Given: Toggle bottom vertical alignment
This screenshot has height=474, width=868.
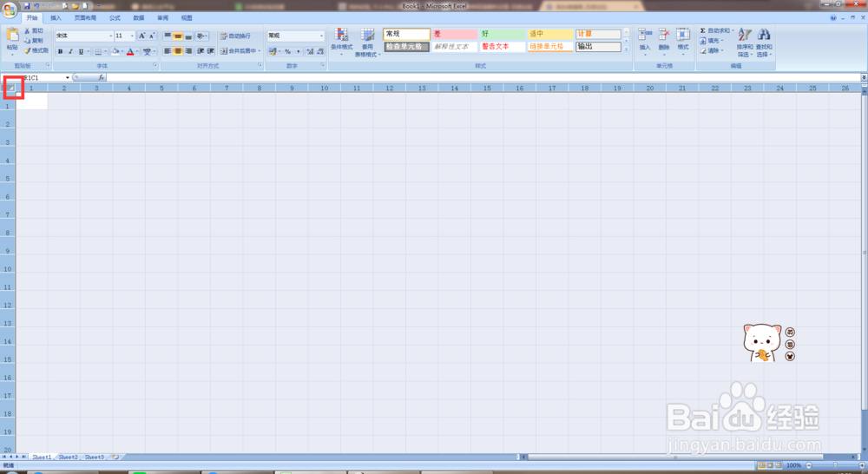Looking at the screenshot, I should pos(188,36).
